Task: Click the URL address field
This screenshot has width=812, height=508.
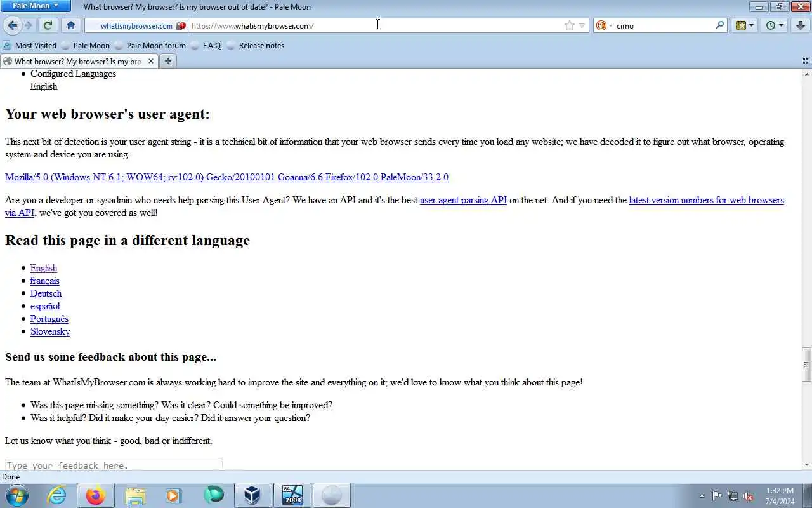Action: [x=376, y=26]
